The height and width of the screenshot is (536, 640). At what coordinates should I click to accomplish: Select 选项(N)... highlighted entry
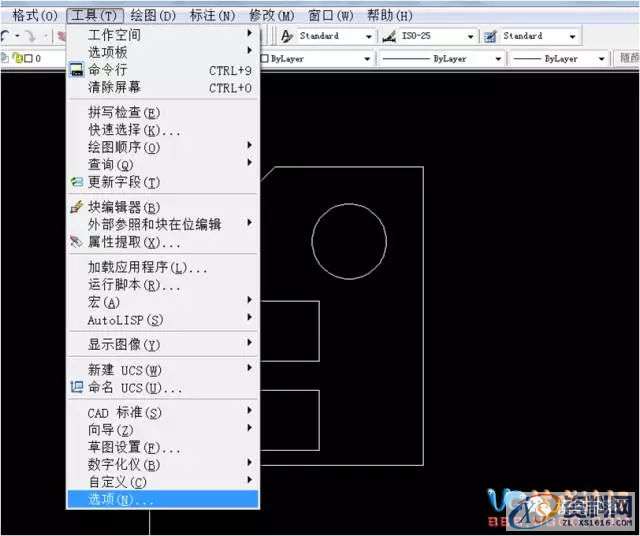162,500
